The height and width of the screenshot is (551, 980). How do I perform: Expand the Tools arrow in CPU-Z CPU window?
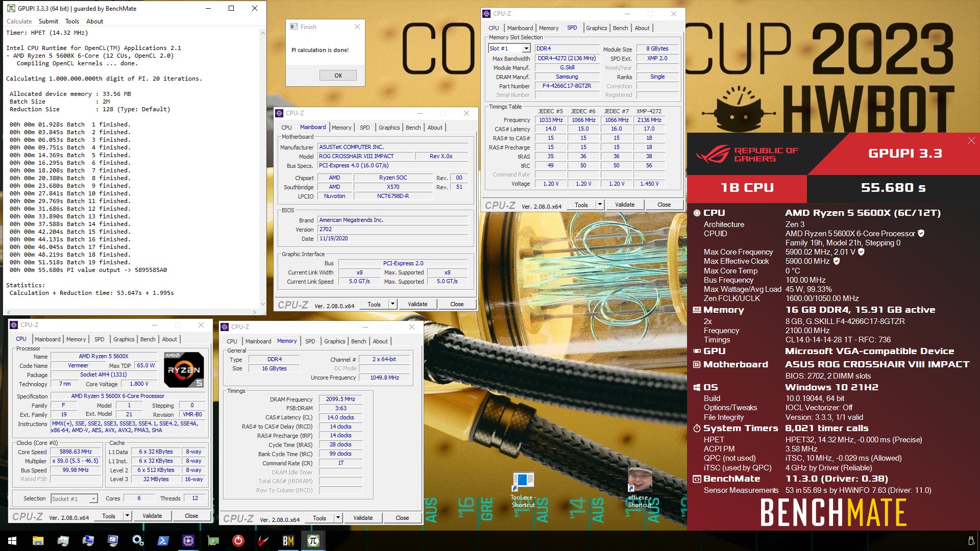click(x=127, y=516)
